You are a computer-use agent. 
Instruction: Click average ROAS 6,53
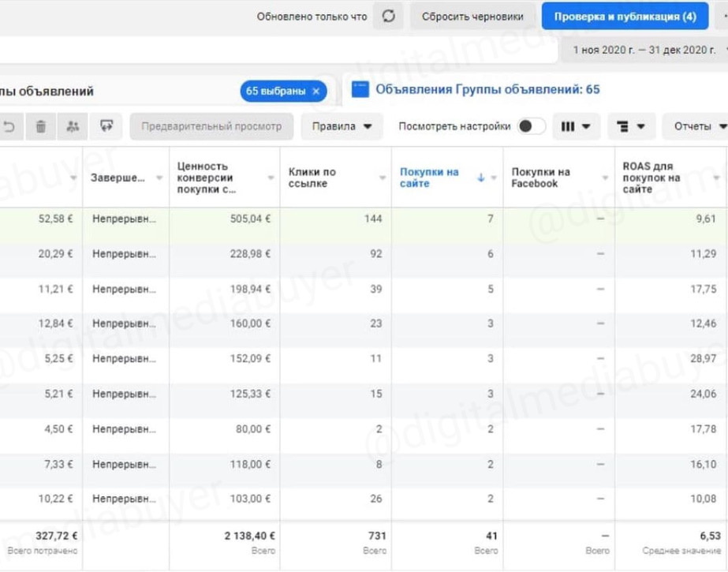711,536
